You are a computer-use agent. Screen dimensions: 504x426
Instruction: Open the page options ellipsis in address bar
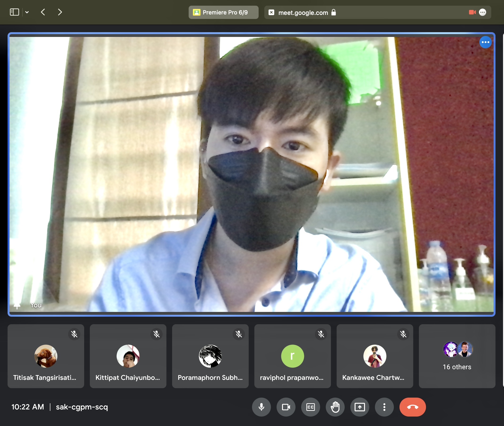tap(482, 12)
